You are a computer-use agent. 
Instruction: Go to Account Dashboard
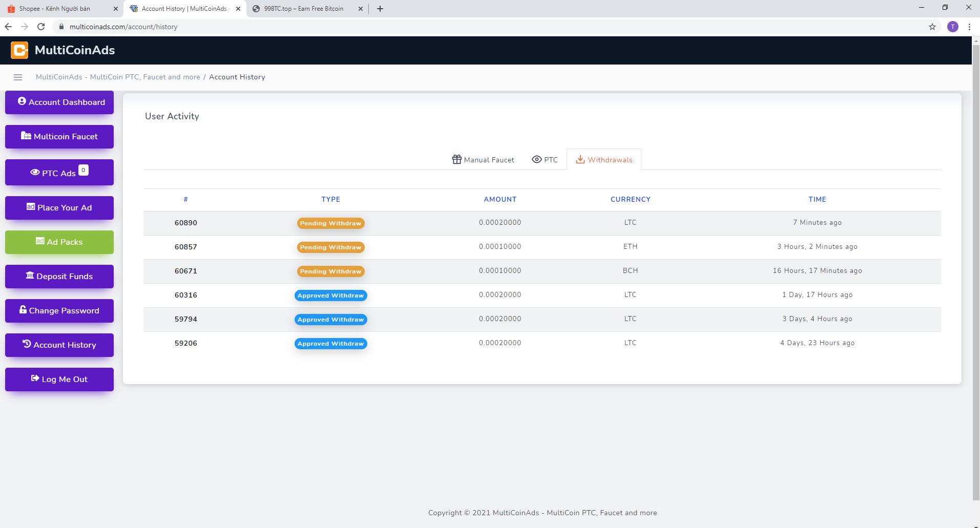pyautogui.click(x=59, y=102)
